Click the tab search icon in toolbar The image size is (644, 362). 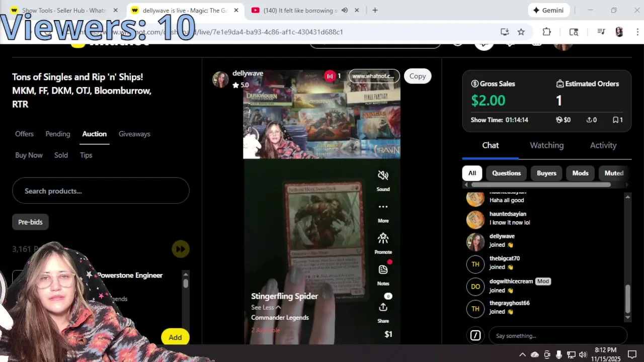click(x=574, y=32)
